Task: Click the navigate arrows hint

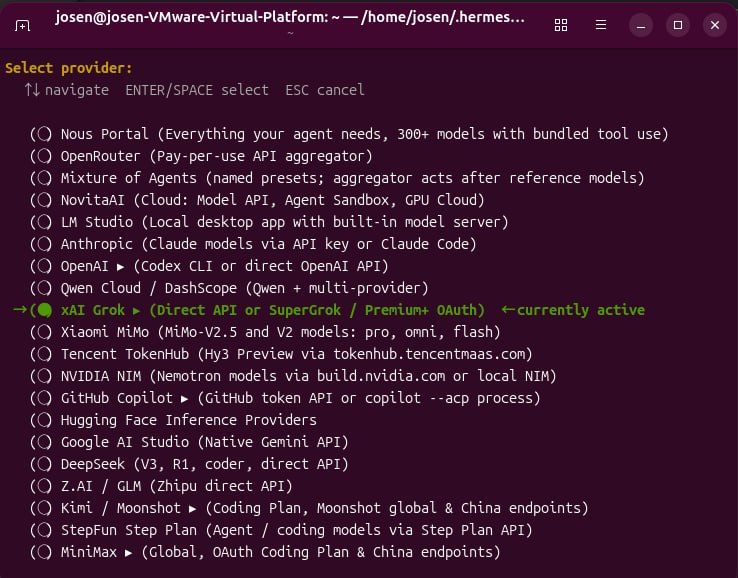Action: pyautogui.click(x=67, y=90)
